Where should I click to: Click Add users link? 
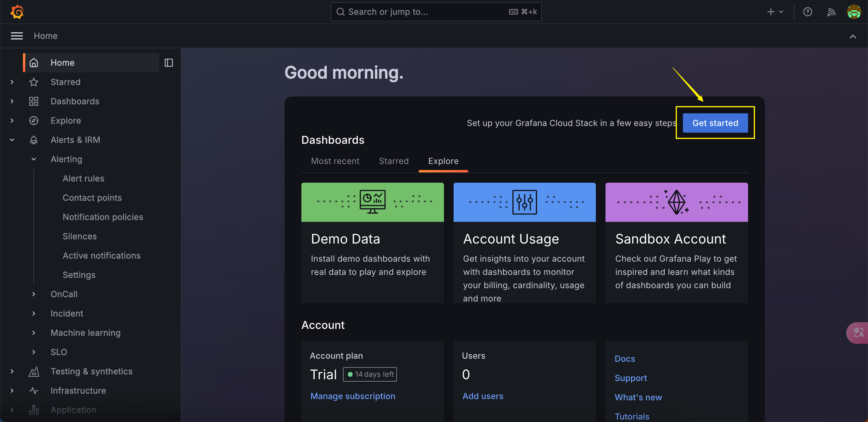point(483,396)
